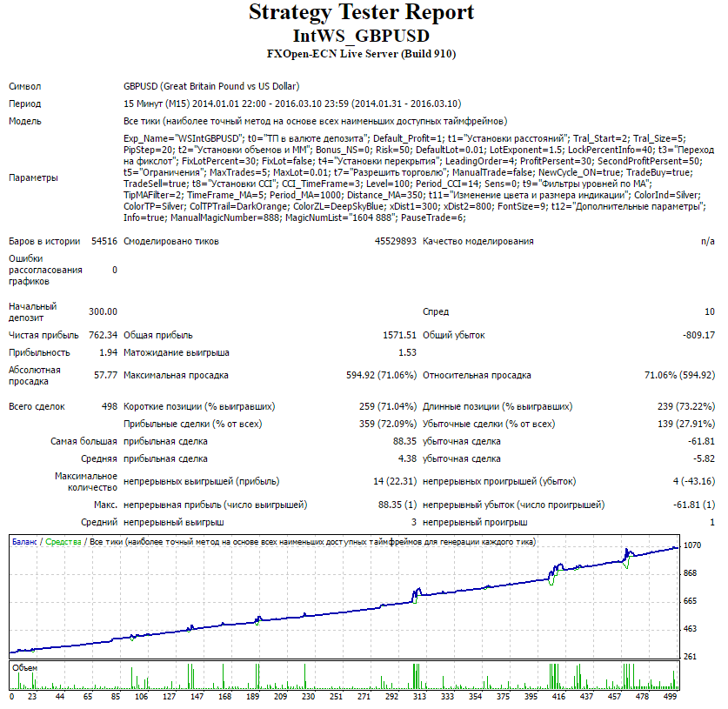
Task: Click the Период row label
Action: click(x=24, y=104)
